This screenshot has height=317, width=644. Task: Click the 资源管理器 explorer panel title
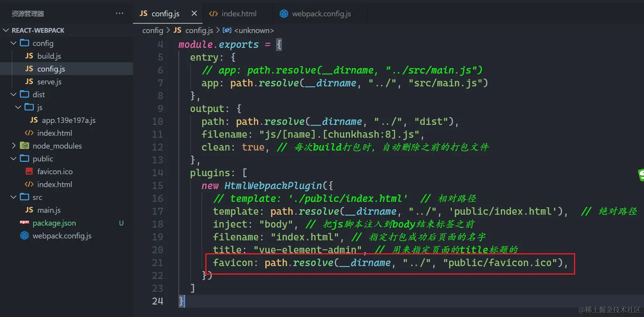(x=28, y=14)
